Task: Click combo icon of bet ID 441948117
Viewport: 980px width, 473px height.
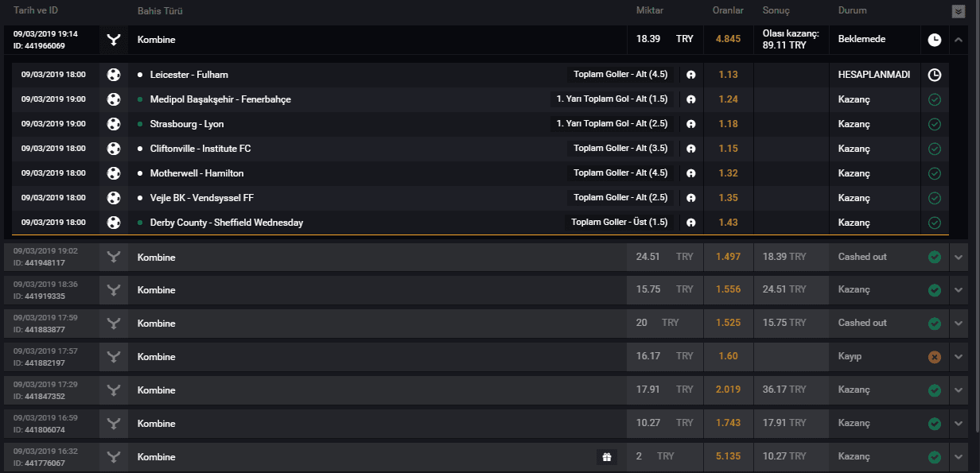Action: pos(114,258)
